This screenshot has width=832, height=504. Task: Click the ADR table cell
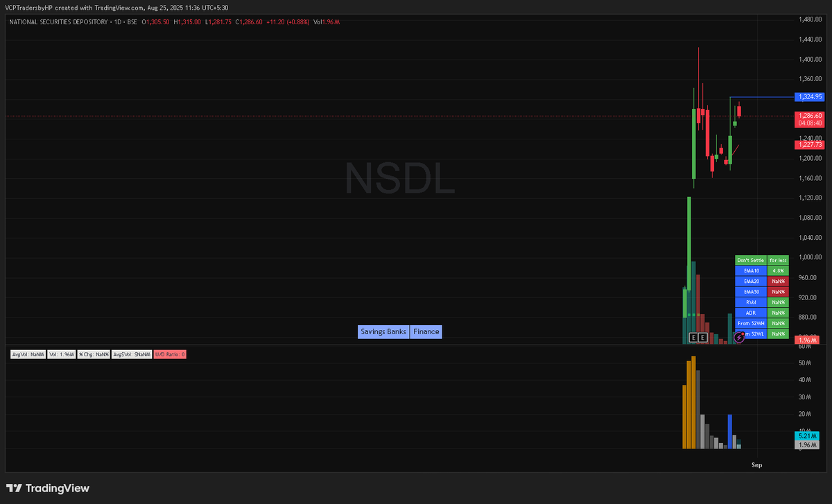point(750,313)
